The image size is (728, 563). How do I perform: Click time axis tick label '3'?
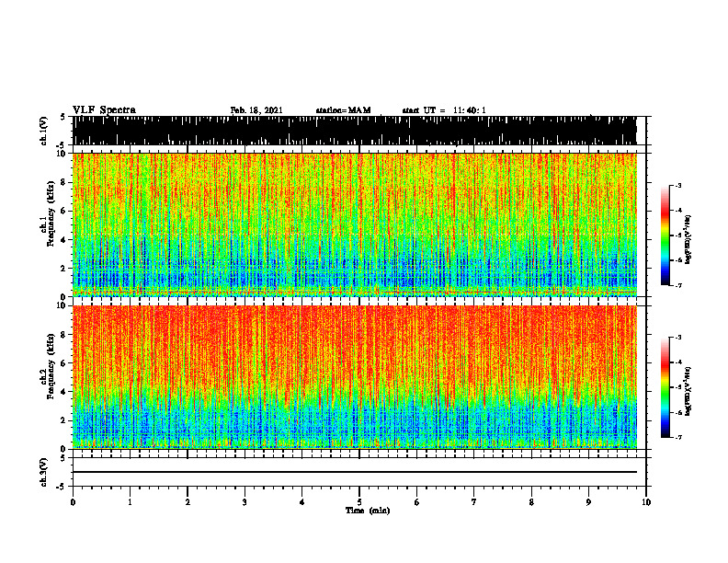(x=245, y=502)
